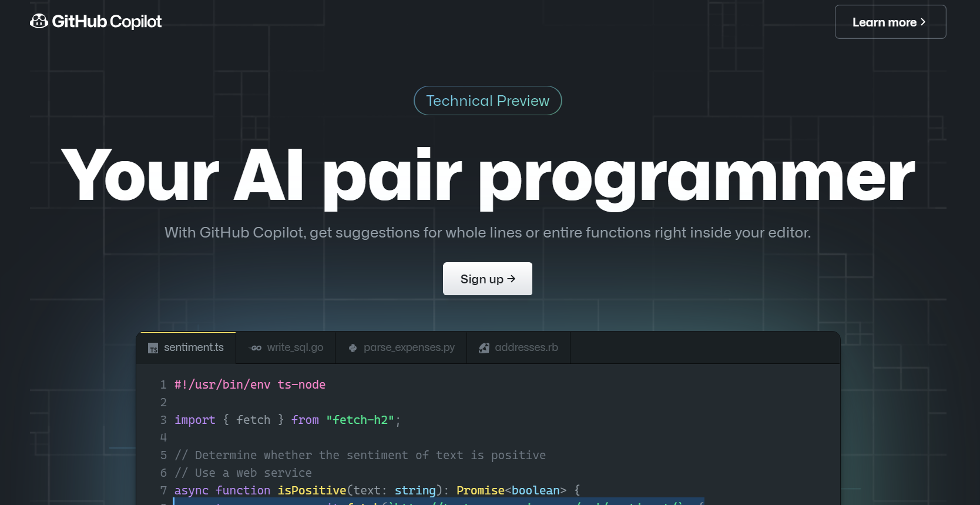The width and height of the screenshot is (980, 505).
Task: Click comment 'Determine whether the sentiment of text is positive'
Action: pos(360,455)
